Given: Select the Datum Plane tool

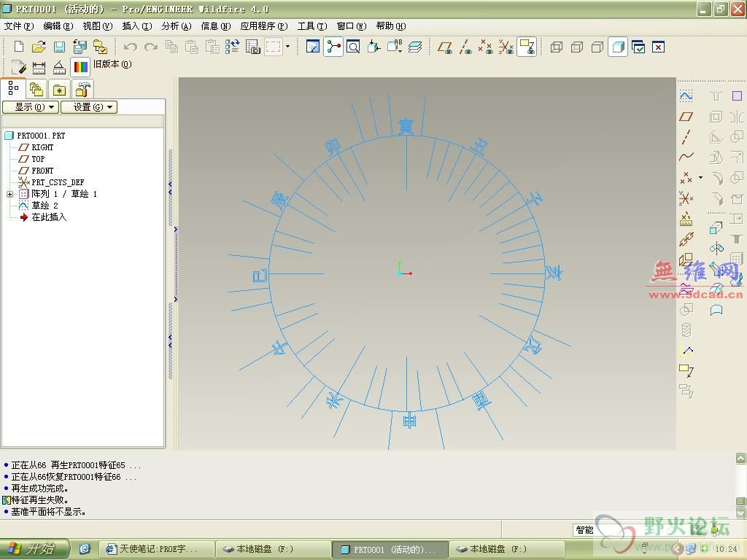Looking at the screenshot, I should [686, 116].
